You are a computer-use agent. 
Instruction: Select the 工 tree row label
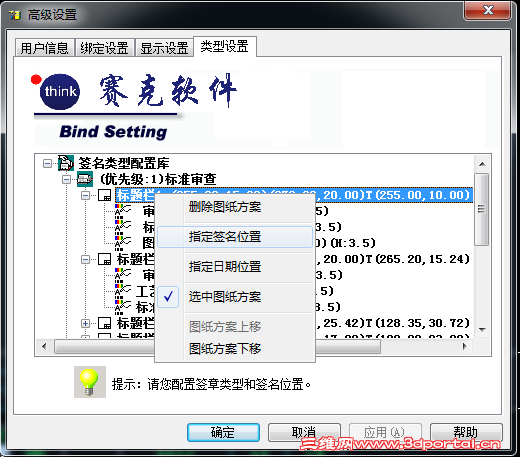pos(145,291)
